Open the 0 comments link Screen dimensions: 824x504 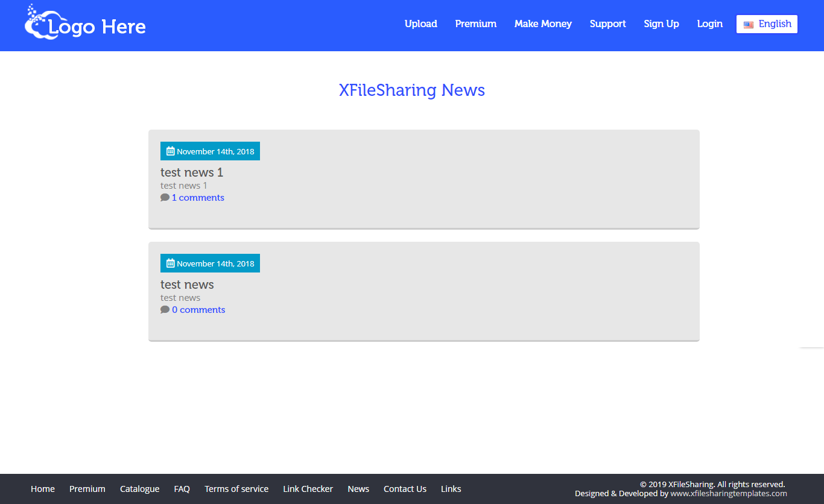(x=198, y=310)
